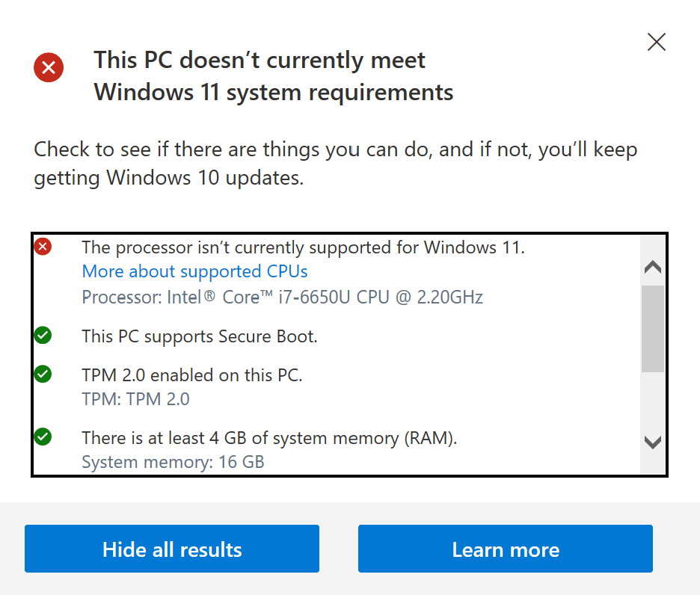Click the dialog title text about Windows 11 requirements
Screen dimensions: 700x595
pos(273,75)
